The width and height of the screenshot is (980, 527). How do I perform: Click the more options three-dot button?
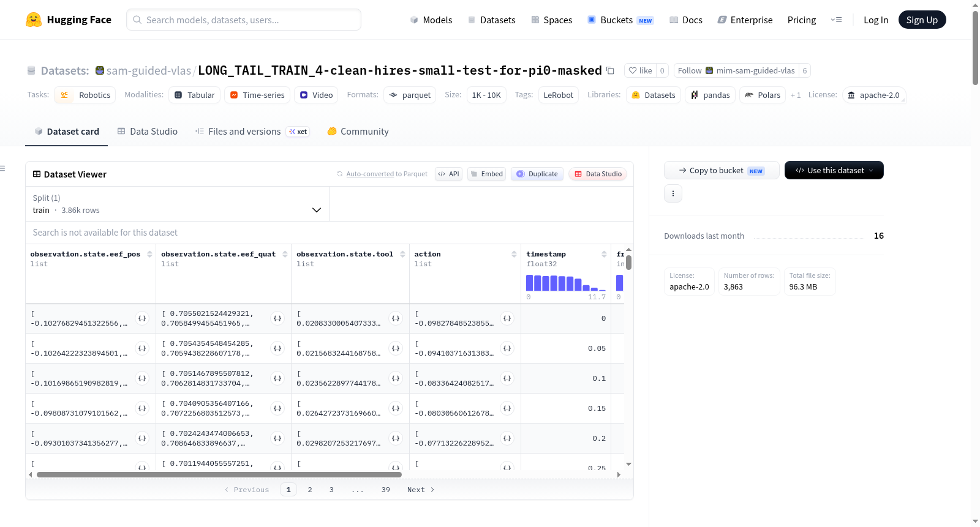click(673, 193)
